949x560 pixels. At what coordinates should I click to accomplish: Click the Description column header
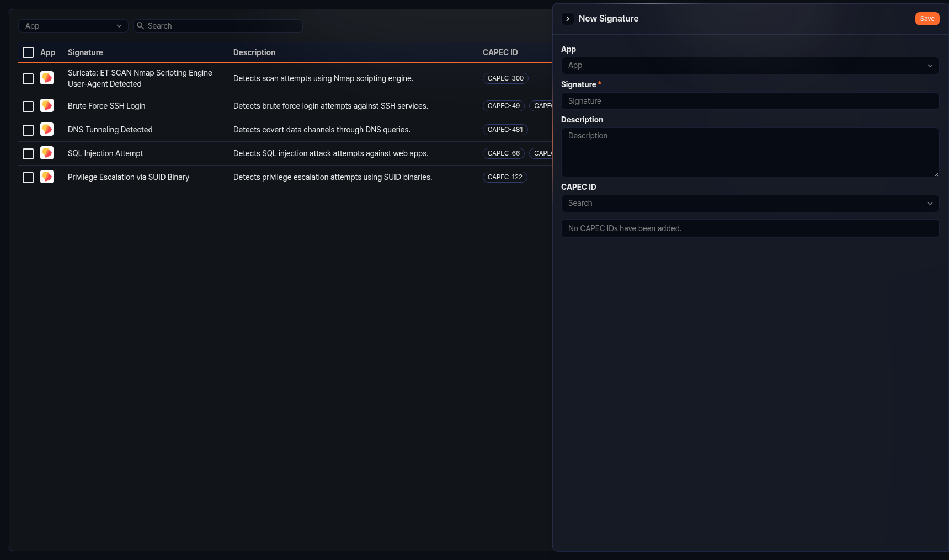[x=254, y=52]
